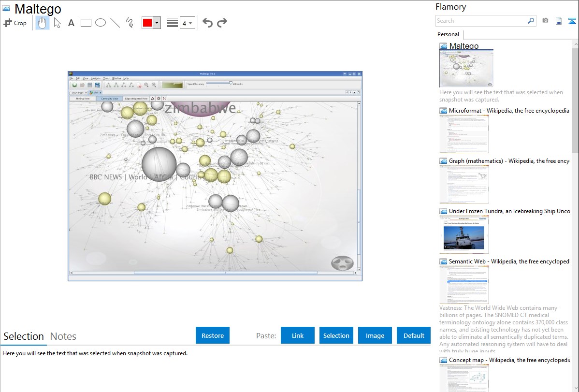Paste as Image
The image size is (579, 392).
coord(375,335)
